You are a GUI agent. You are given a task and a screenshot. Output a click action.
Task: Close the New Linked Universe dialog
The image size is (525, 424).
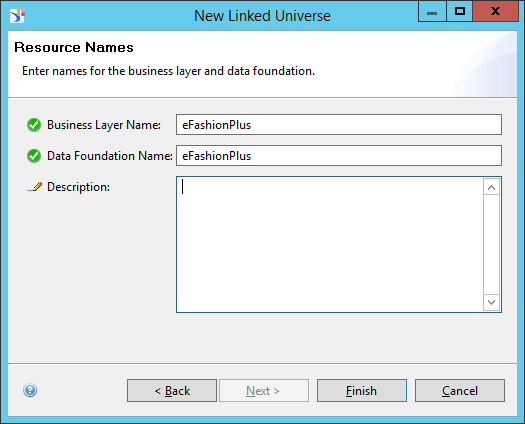(496, 11)
